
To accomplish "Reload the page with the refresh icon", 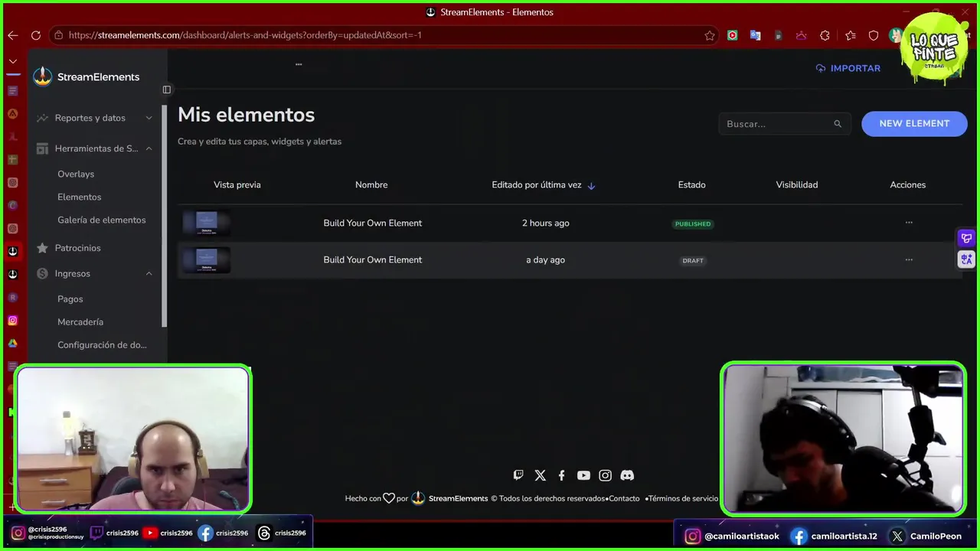I will (x=36, y=35).
